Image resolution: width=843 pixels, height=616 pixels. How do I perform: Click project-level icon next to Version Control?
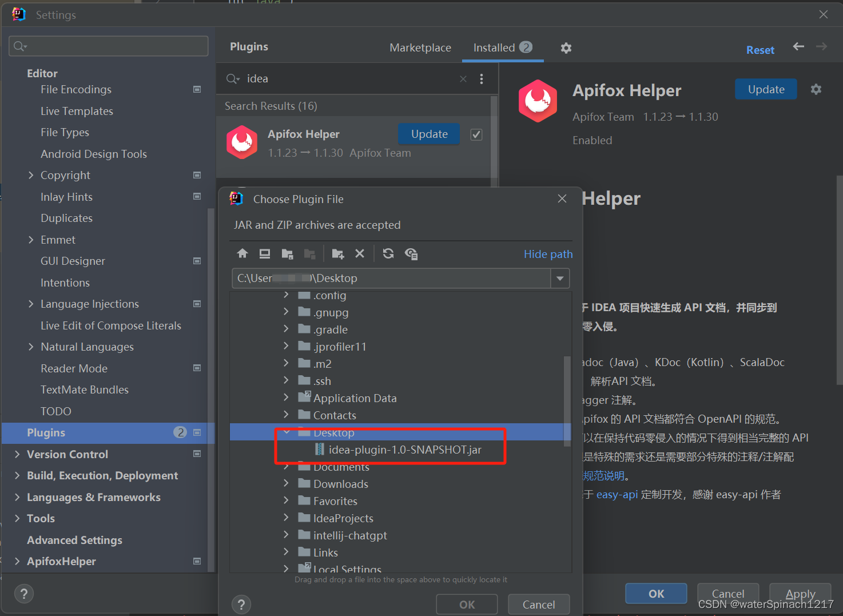click(197, 454)
